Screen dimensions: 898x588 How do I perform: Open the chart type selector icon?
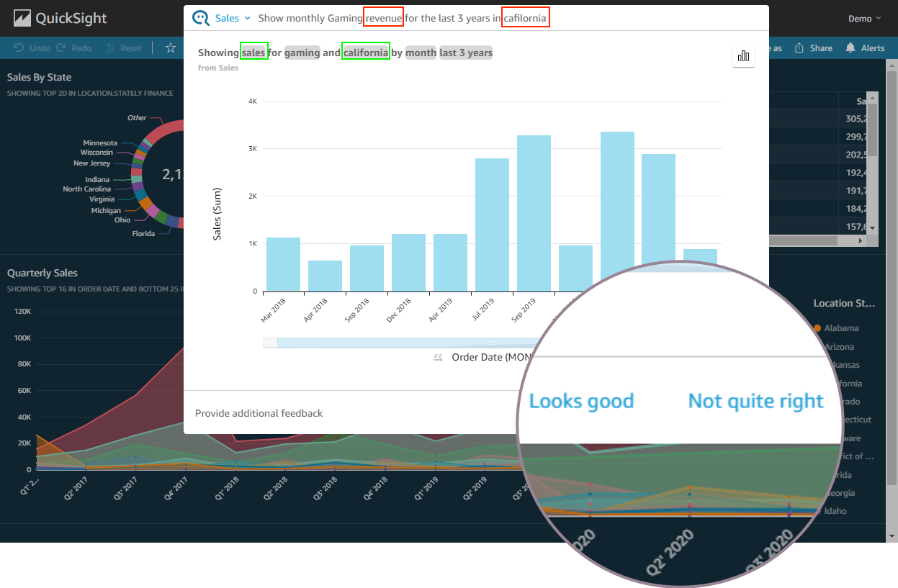point(743,56)
